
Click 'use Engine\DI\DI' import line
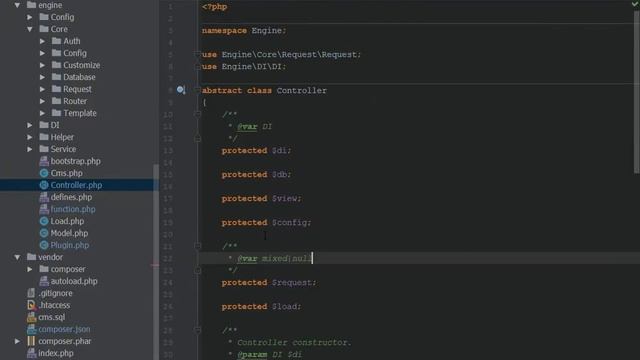(244, 67)
